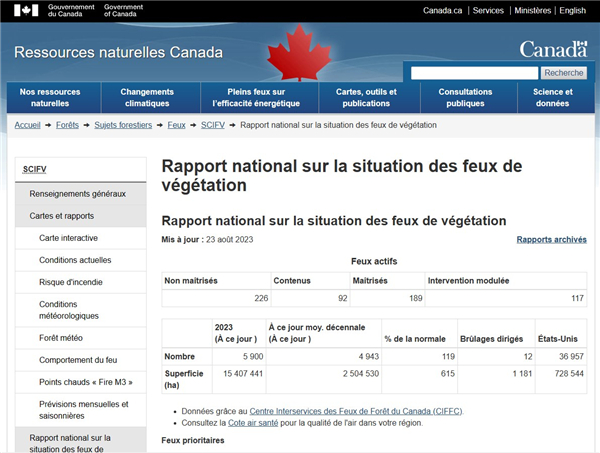Click the search input field
The width and height of the screenshot is (600, 453).
(x=474, y=73)
